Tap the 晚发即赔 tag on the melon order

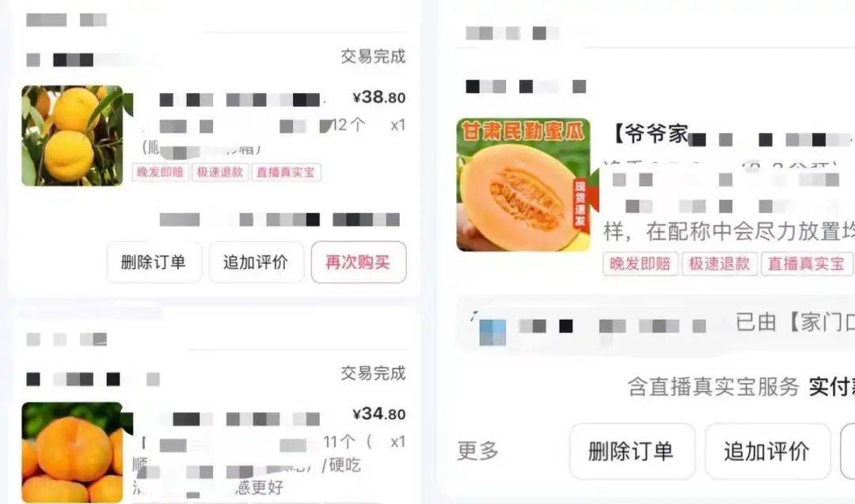[x=640, y=263]
